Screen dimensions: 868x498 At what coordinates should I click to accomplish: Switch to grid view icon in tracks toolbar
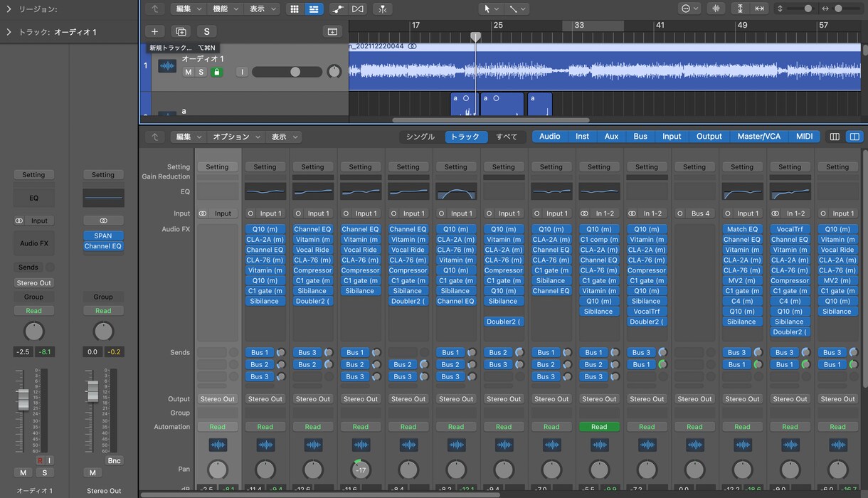pos(295,9)
